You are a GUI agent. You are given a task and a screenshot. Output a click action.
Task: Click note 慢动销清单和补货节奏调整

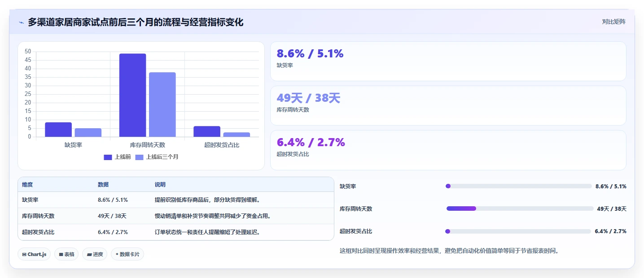(213, 216)
